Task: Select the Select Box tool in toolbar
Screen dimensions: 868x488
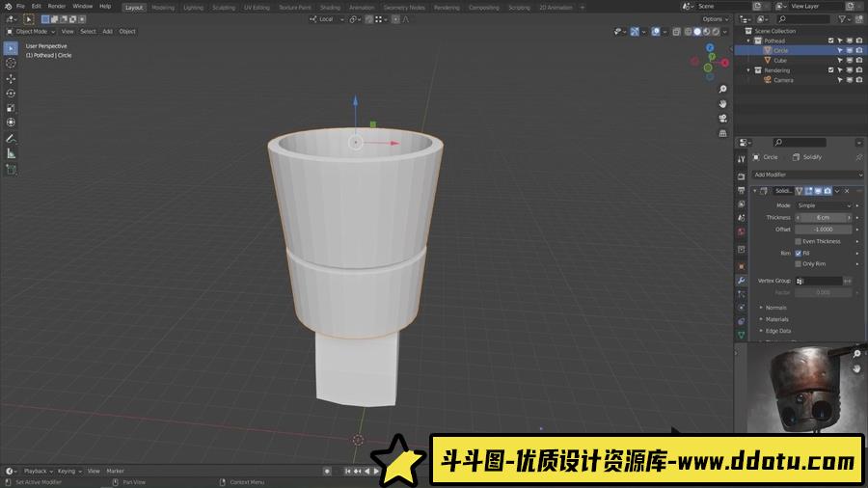Action: click(x=11, y=48)
